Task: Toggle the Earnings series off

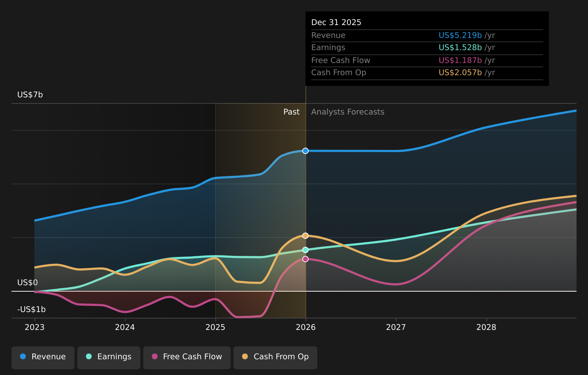Action: (x=109, y=357)
